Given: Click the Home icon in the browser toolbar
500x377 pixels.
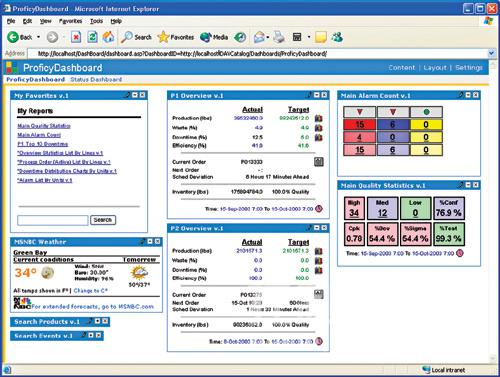Looking at the screenshot, I should click(108, 37).
